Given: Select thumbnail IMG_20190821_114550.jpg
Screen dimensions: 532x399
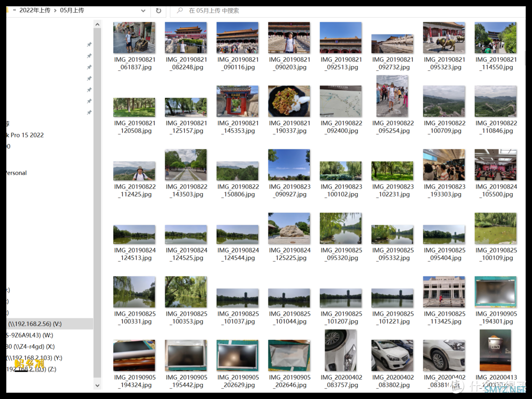Looking at the screenshot, I should click(496, 37).
